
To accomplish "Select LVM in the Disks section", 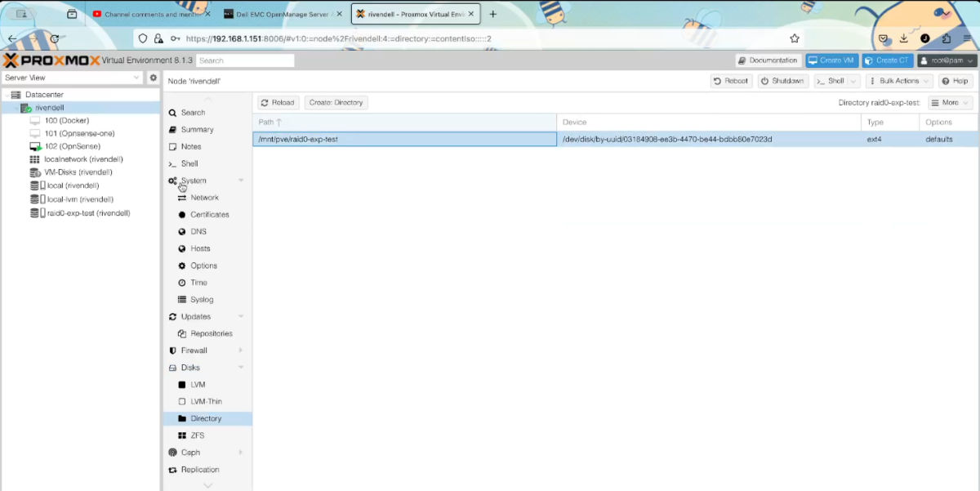I will (x=200, y=384).
